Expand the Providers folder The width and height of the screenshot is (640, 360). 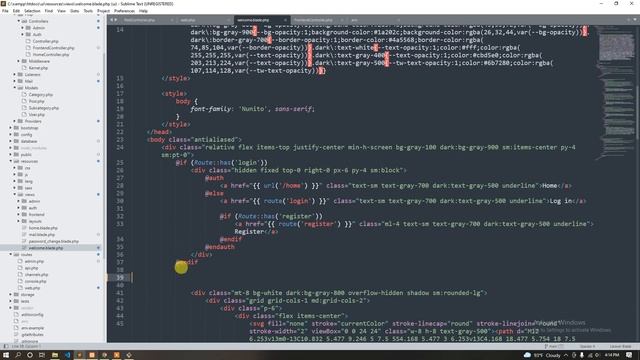14,121
